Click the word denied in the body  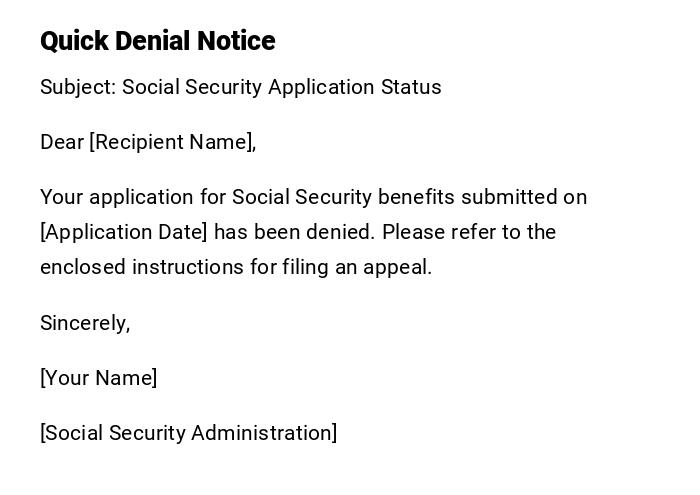343,232
